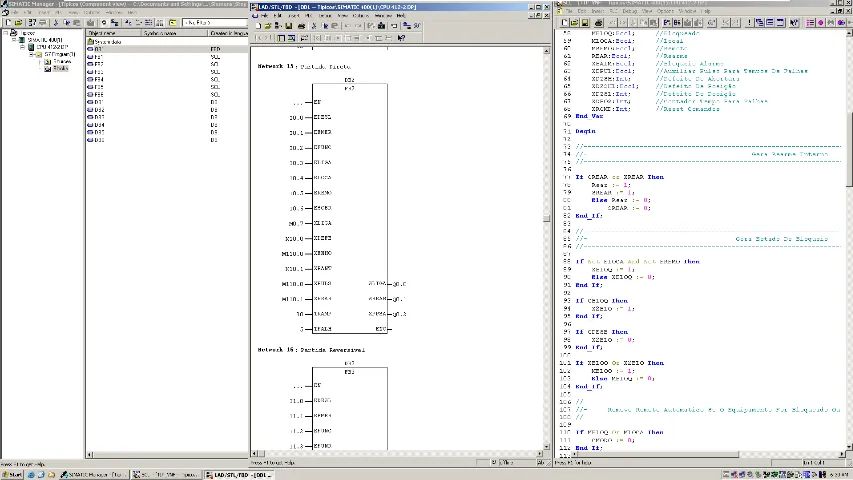This screenshot has height=480, width=853.
Task: Click Print icon in SCL editor toolbar
Action: coord(598,23)
